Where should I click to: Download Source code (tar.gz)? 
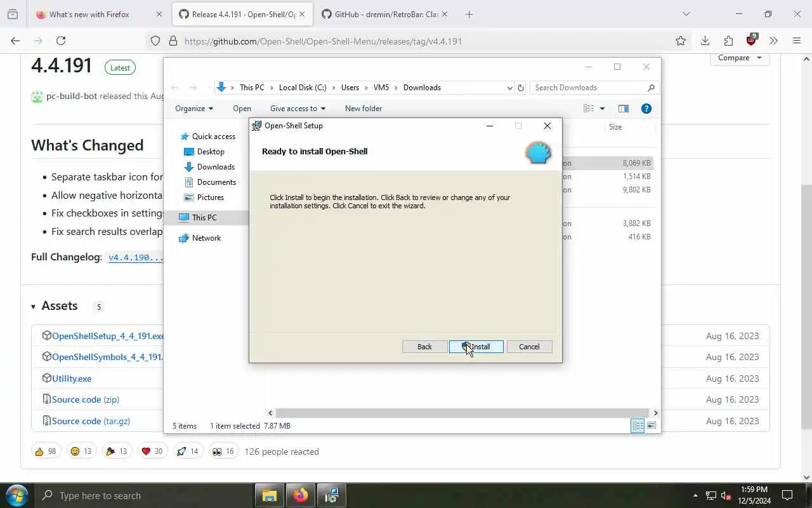pyautogui.click(x=91, y=421)
